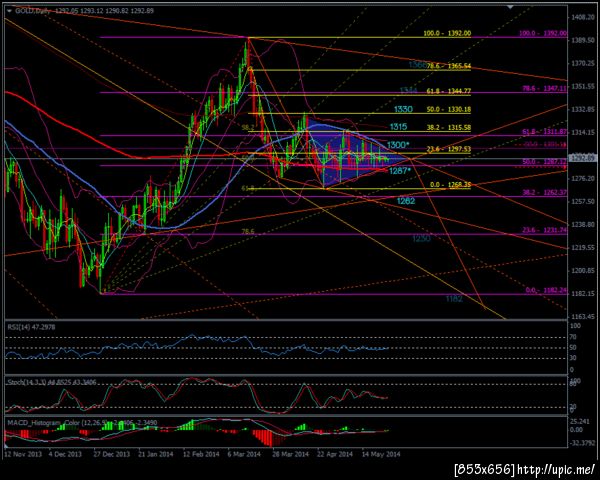
Task: Click magenta Fibonacci label 0.0 - 1182.24
Action: (546, 290)
